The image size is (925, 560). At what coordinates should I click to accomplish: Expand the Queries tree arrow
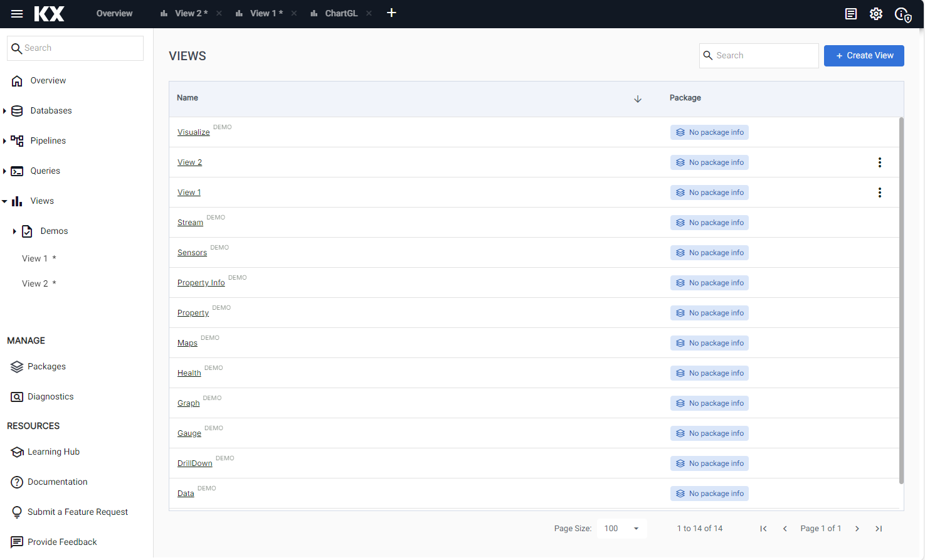[x=4, y=171]
